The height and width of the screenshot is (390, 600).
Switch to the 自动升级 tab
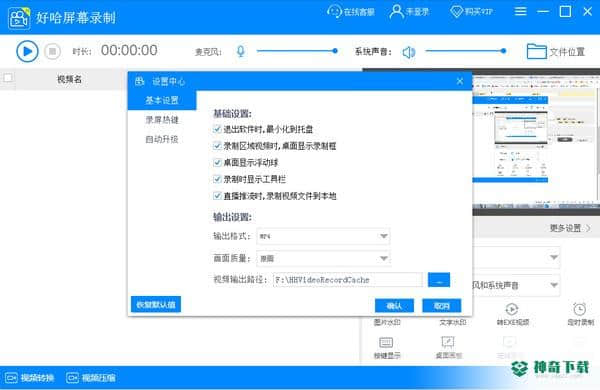coord(162,139)
